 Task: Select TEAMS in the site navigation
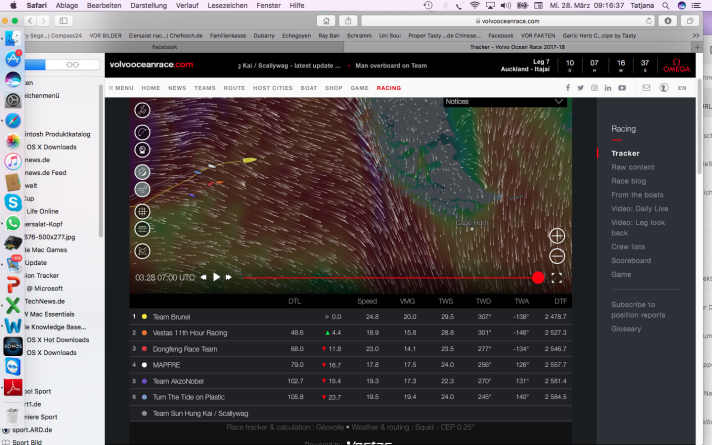(x=205, y=88)
